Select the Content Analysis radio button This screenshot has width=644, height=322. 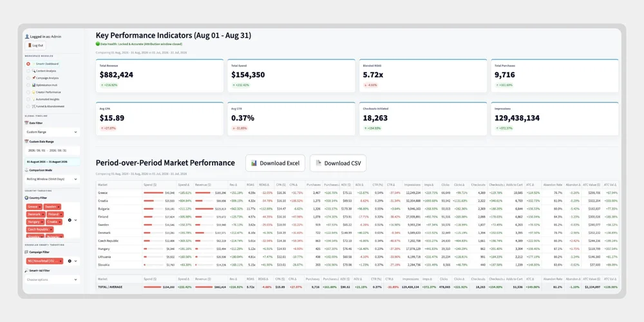click(28, 71)
